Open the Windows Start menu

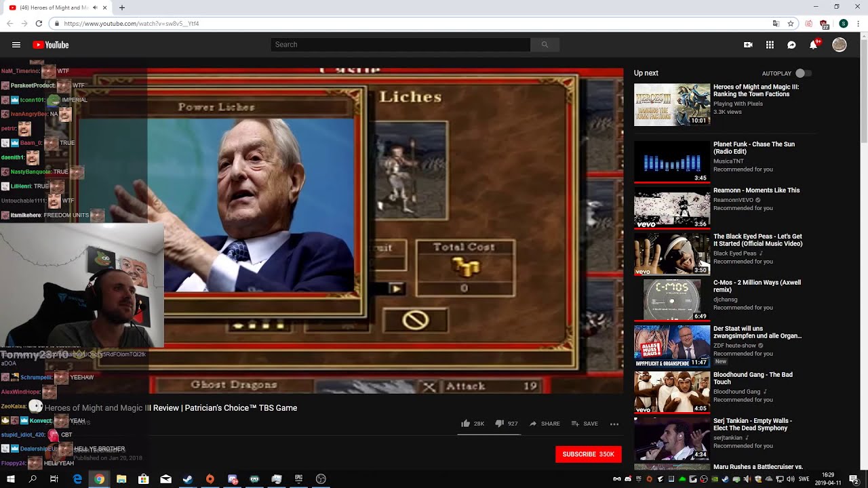(10, 479)
